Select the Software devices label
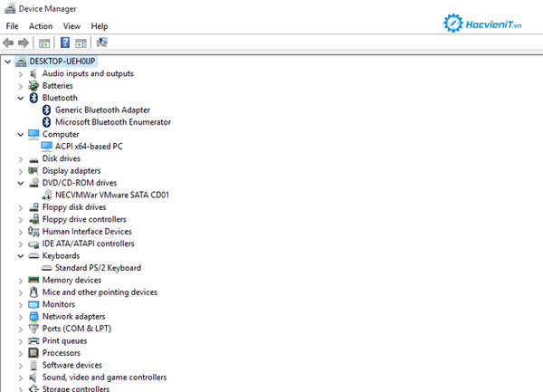 [72, 365]
